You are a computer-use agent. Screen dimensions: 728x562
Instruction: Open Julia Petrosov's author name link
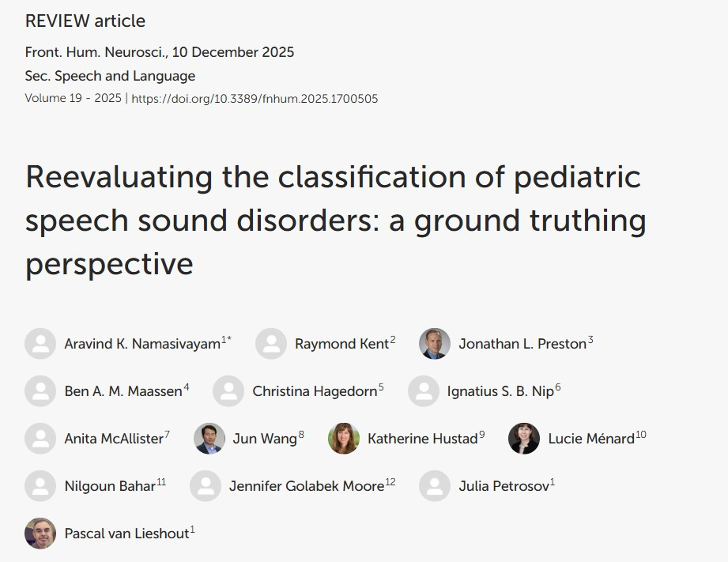pyautogui.click(x=504, y=487)
